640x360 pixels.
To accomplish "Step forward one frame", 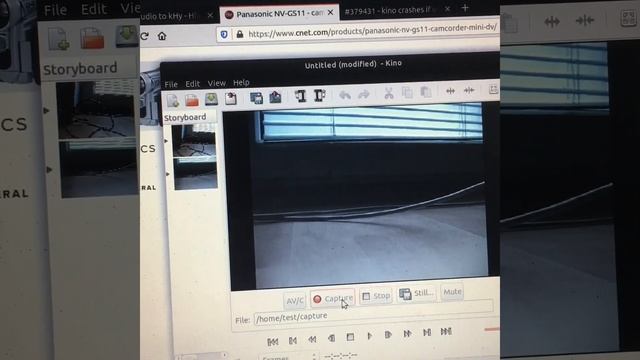I will click(x=388, y=335).
